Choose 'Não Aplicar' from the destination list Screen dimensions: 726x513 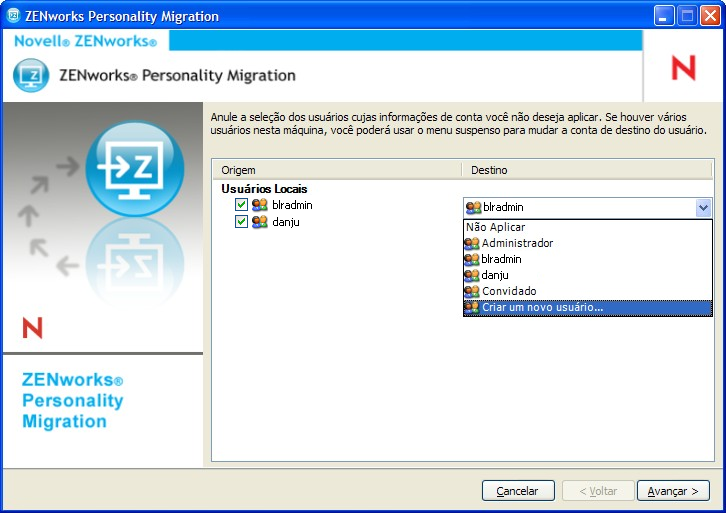[588, 227]
